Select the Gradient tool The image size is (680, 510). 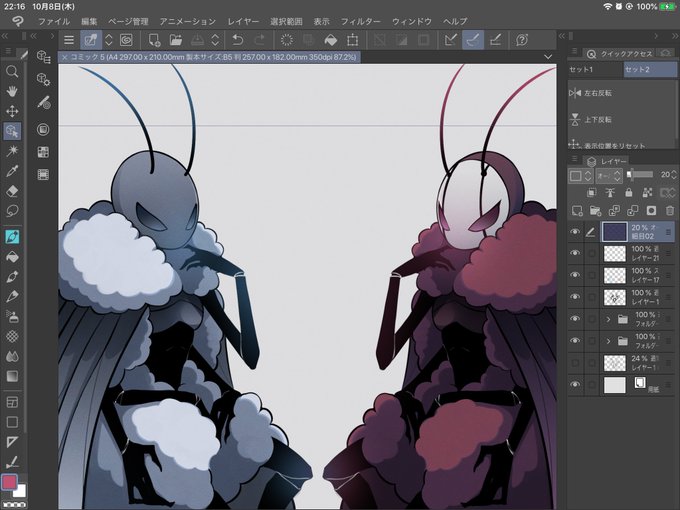click(12, 376)
